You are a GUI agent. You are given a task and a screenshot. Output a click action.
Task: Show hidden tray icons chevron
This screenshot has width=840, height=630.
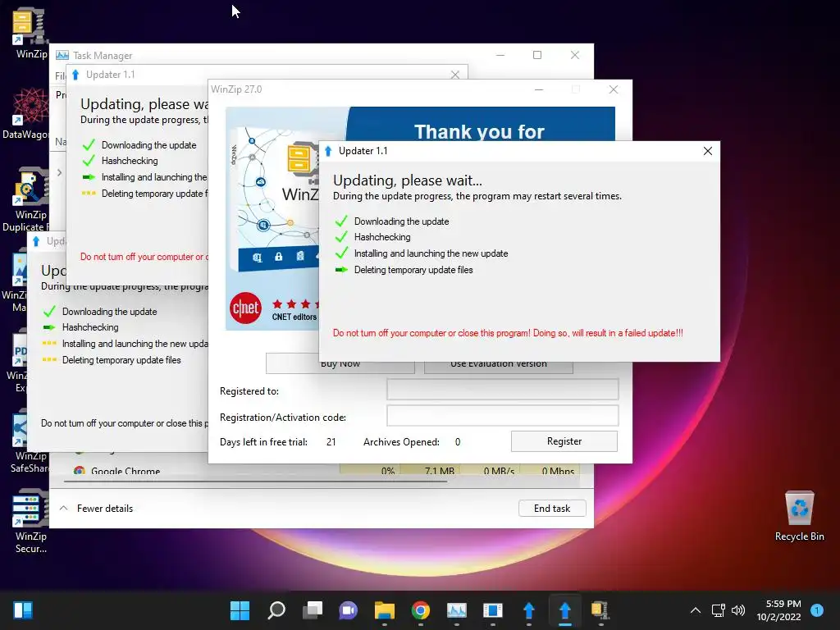[696, 610]
